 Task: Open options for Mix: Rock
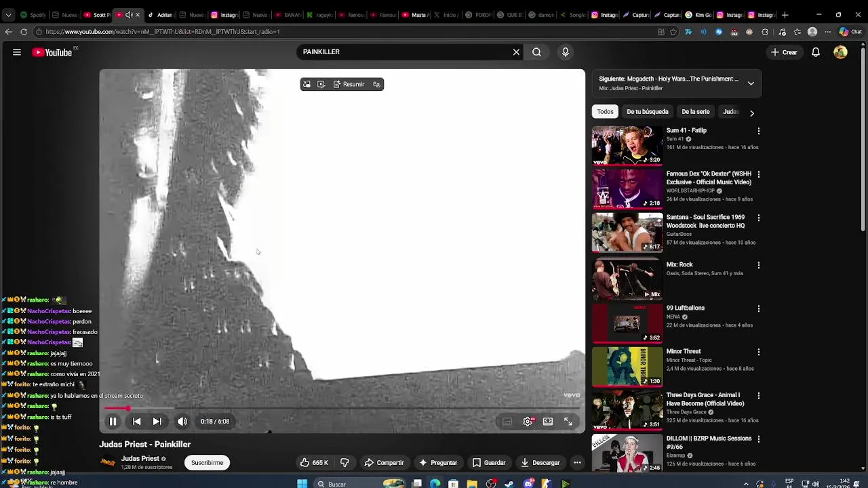(x=758, y=265)
